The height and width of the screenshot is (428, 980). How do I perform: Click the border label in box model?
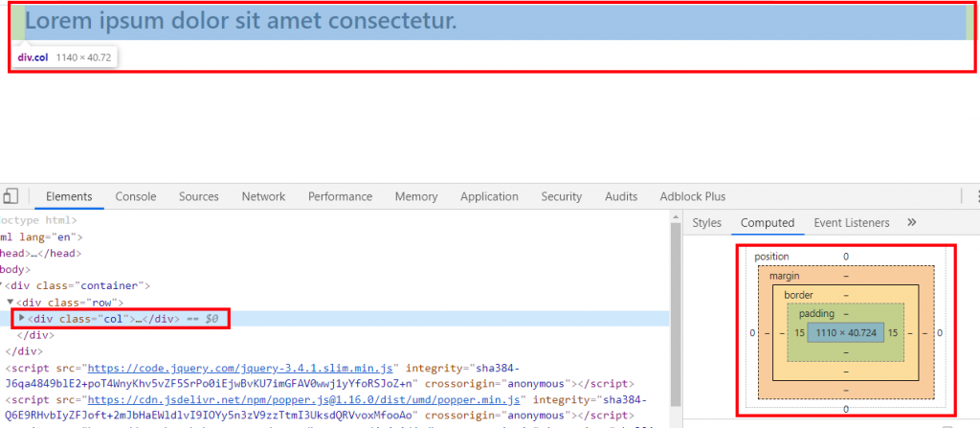tap(798, 295)
